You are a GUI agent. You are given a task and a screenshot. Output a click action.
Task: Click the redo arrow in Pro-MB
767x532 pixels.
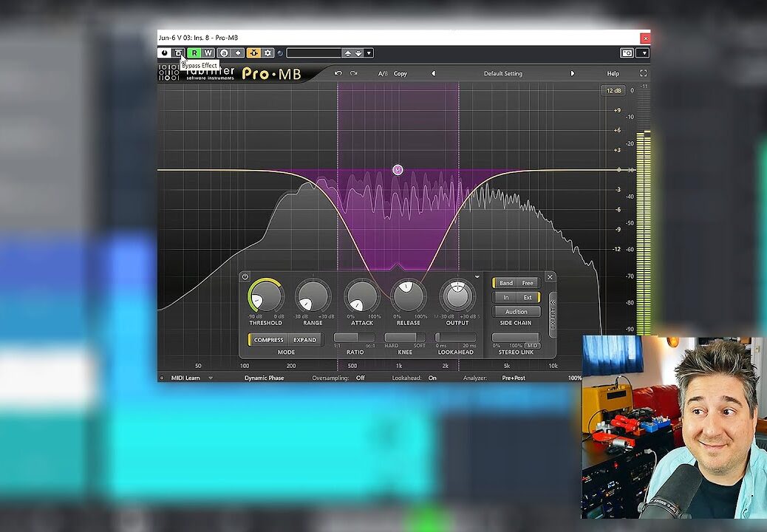click(354, 73)
